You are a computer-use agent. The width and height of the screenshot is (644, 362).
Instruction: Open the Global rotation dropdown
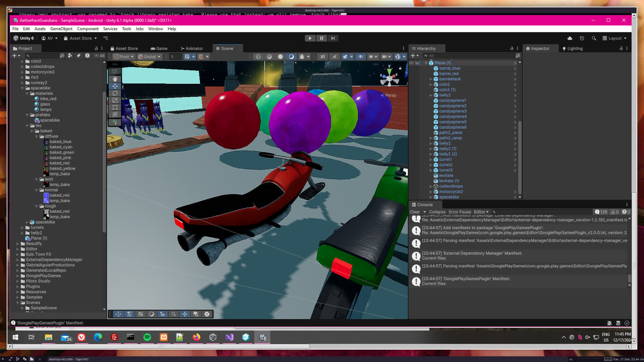[x=150, y=57]
